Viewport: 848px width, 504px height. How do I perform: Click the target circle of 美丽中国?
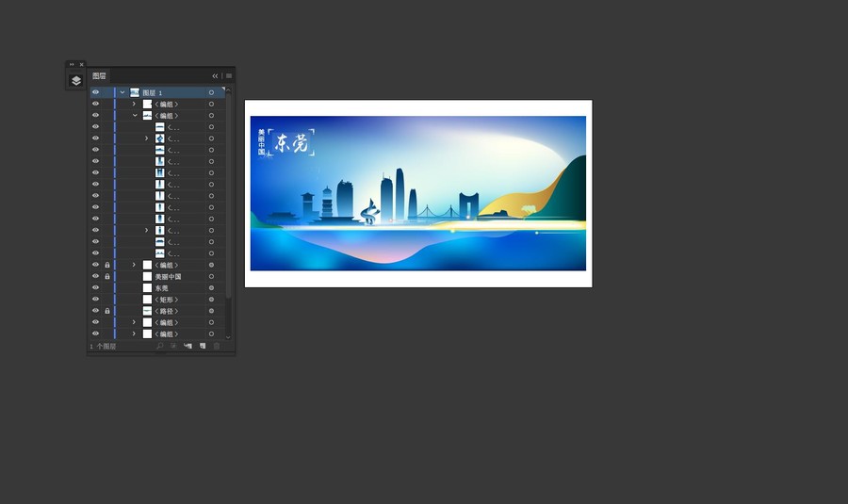tap(211, 276)
